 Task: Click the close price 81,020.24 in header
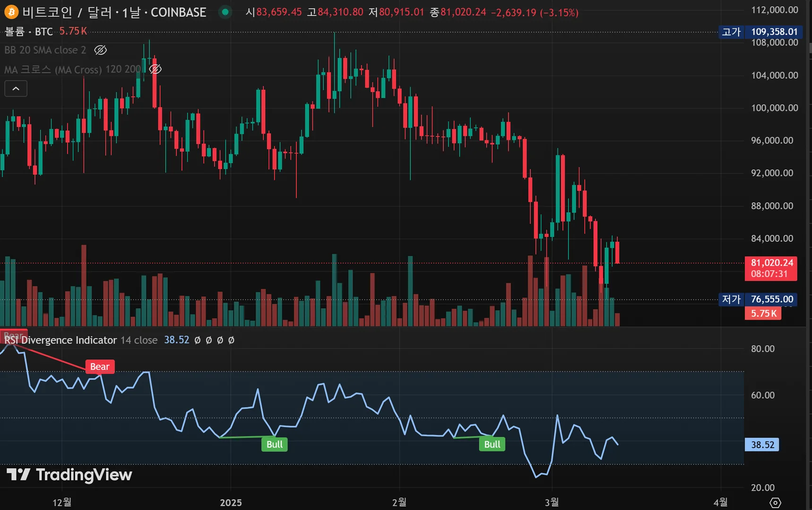[x=463, y=12]
